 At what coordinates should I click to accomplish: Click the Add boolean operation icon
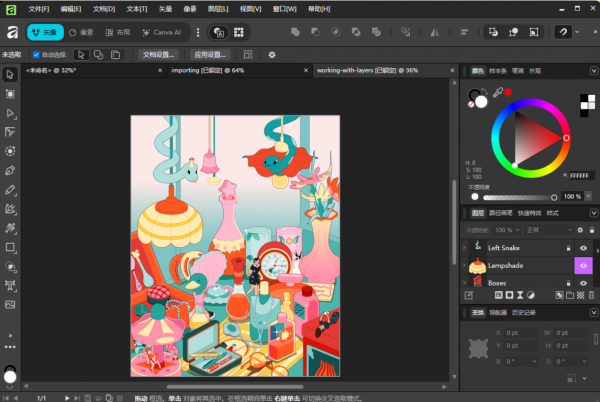(x=295, y=32)
